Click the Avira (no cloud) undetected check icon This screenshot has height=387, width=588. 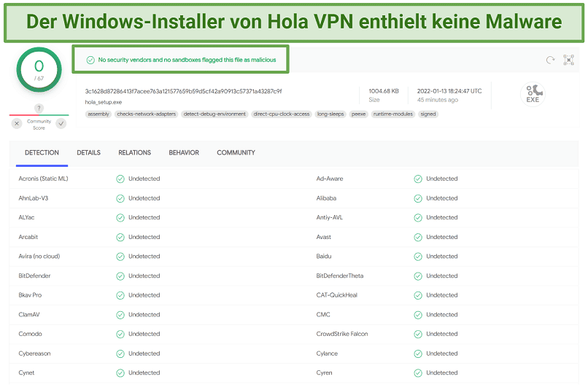pyautogui.click(x=120, y=257)
